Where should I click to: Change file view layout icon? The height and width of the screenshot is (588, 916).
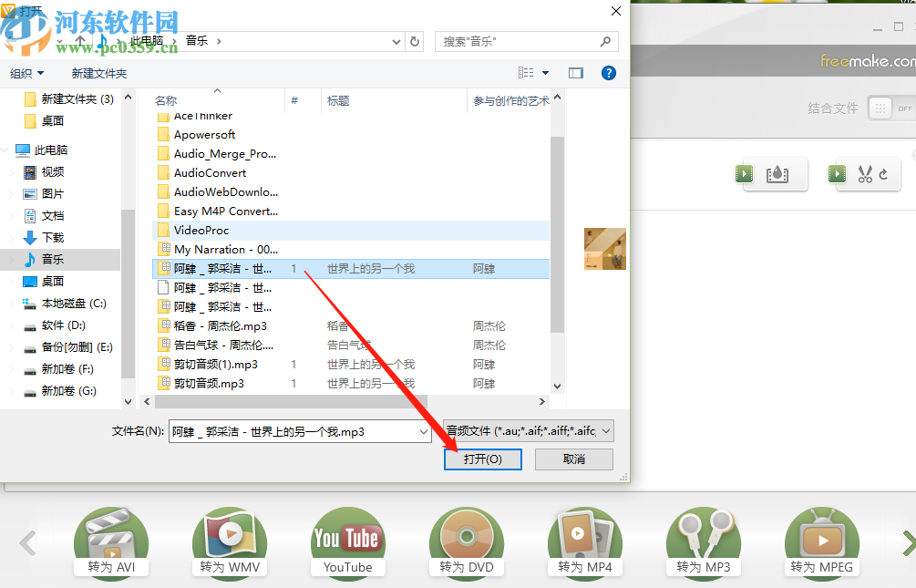point(526,73)
